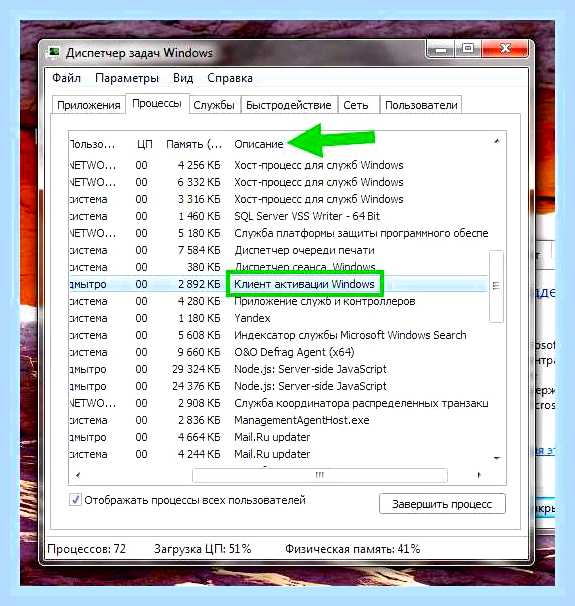The width and height of the screenshot is (575, 606).
Task: Click the Task Manager title bar icon
Action: pyautogui.click(x=53, y=52)
